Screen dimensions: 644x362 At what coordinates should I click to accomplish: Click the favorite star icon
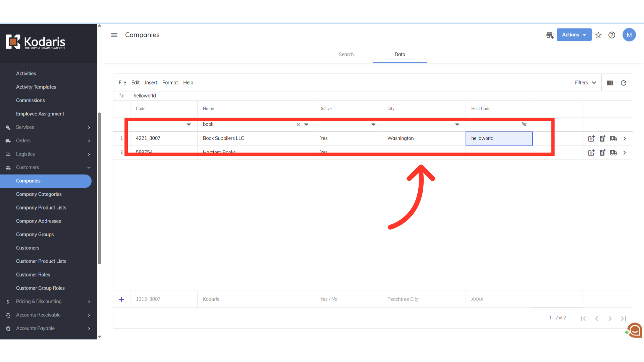598,35
